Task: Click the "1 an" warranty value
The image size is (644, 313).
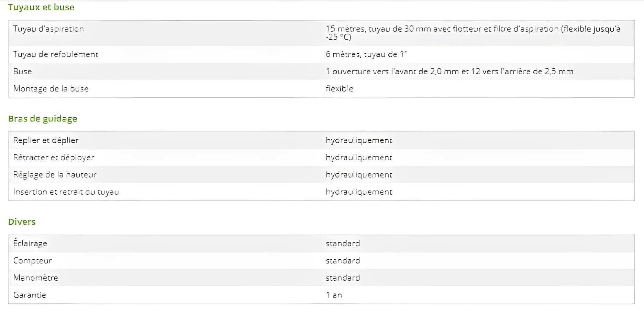Action: point(334,295)
